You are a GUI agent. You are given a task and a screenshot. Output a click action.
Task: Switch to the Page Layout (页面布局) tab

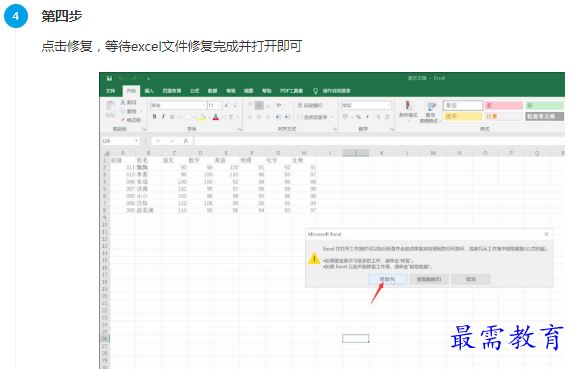pyautogui.click(x=172, y=91)
